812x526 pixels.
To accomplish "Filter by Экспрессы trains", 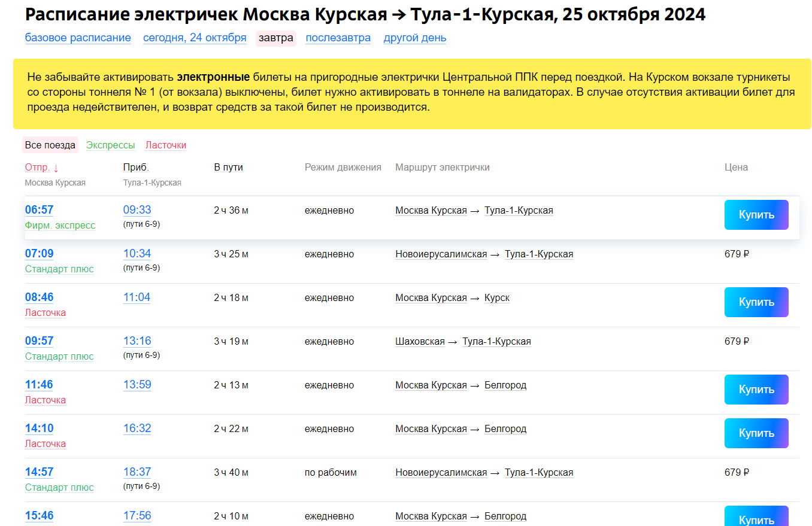I will pos(111,145).
